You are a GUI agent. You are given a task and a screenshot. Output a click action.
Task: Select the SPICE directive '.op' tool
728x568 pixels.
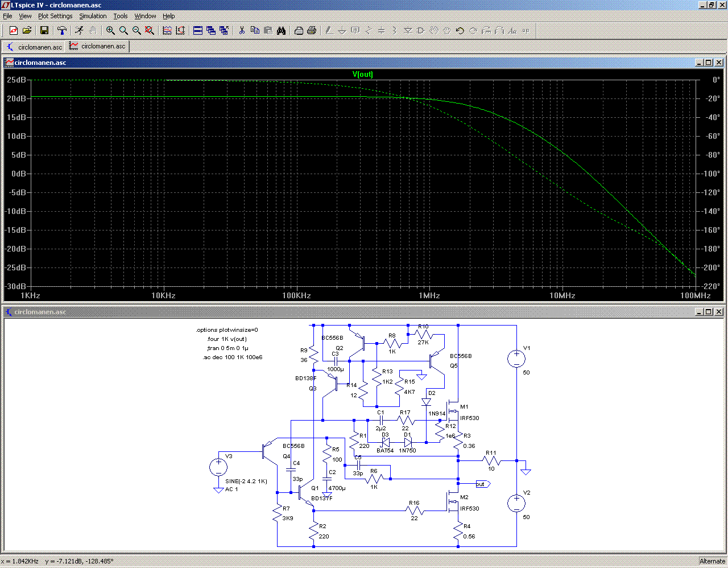(526, 31)
